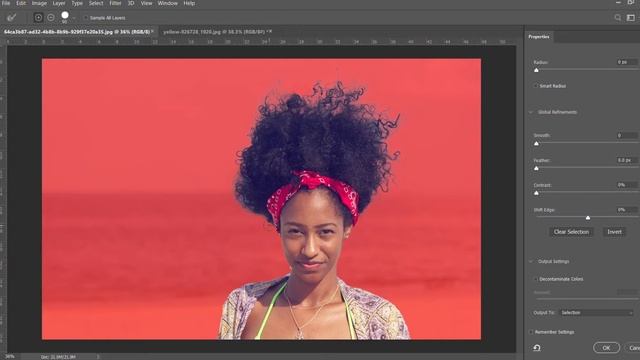Click the Feather value field

[627, 160]
